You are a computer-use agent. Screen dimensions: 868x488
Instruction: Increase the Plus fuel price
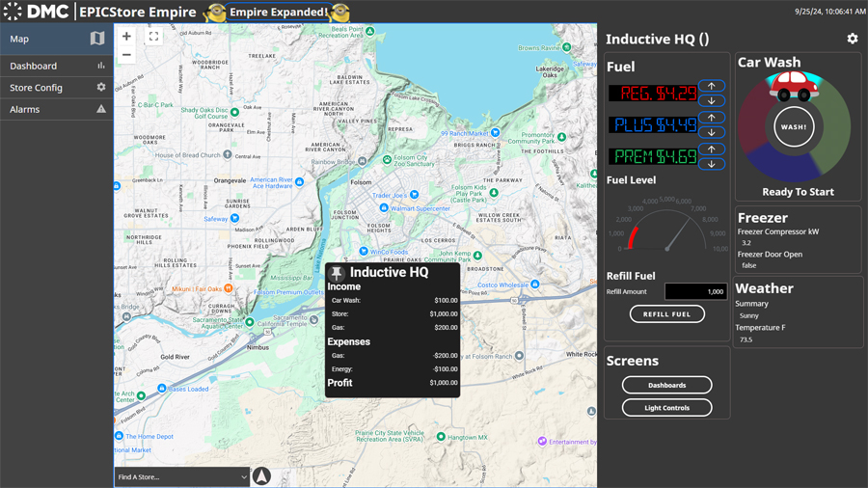(712, 119)
